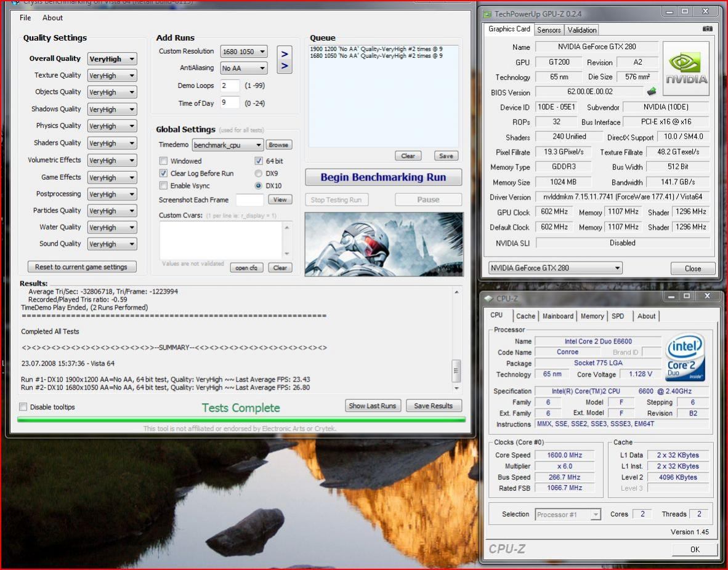Click the lower add-run arrow in Add Runs
The height and width of the screenshot is (570, 728).
[x=285, y=66]
